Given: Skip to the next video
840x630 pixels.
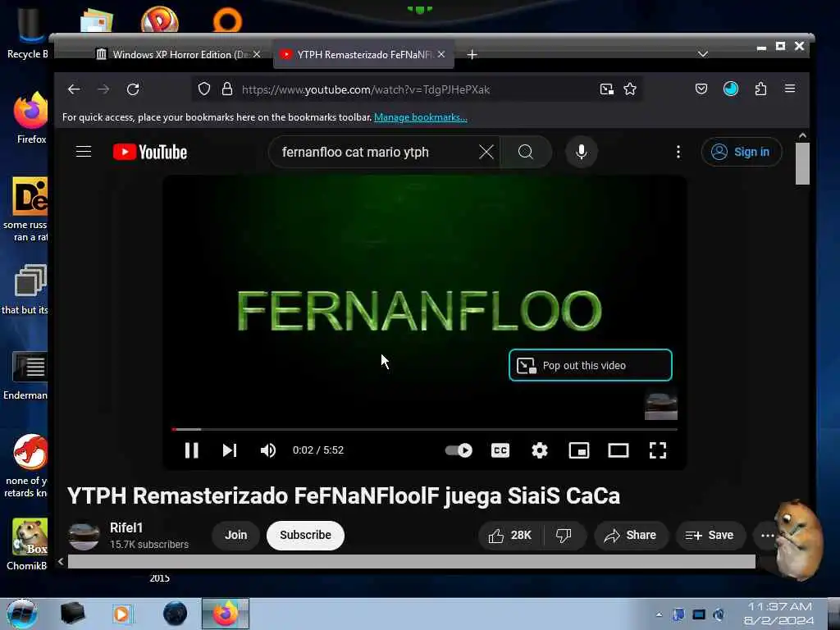Looking at the screenshot, I should click(230, 450).
